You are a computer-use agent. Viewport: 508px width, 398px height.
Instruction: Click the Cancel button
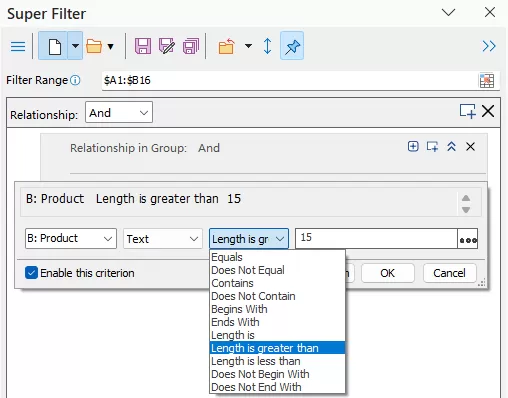click(x=449, y=273)
